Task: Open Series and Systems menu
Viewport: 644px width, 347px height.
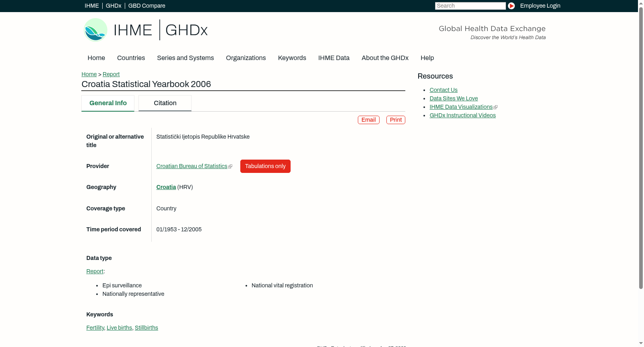Action: [x=185, y=58]
